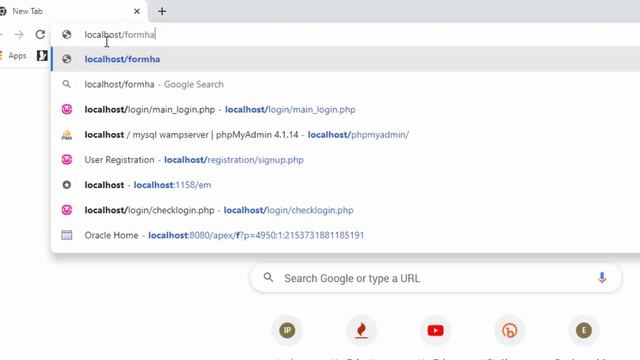
Task: Open Oracle Home apex suggestion
Action: (x=346, y=235)
